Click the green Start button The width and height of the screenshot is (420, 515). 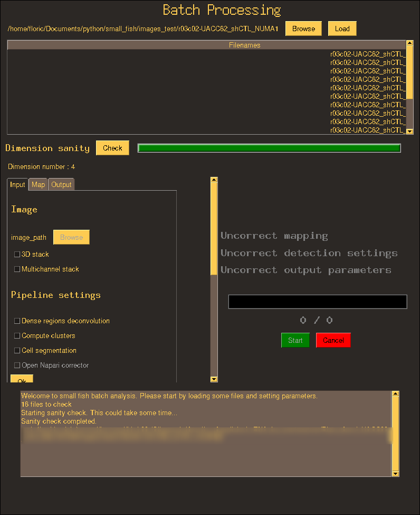point(295,340)
